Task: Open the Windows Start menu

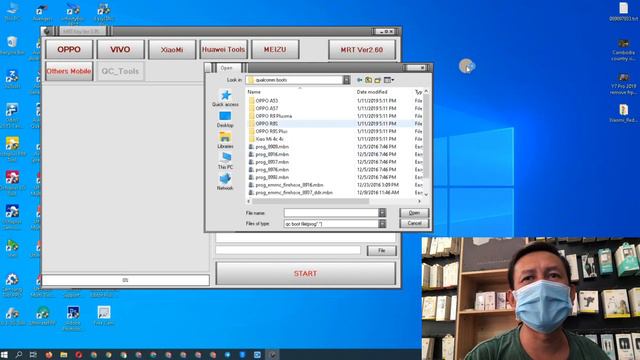Action: [x=4, y=355]
